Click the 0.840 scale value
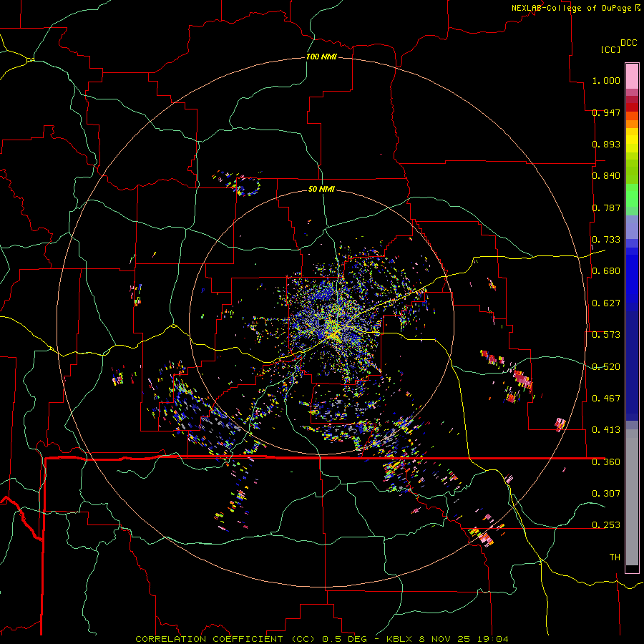 click(x=606, y=176)
